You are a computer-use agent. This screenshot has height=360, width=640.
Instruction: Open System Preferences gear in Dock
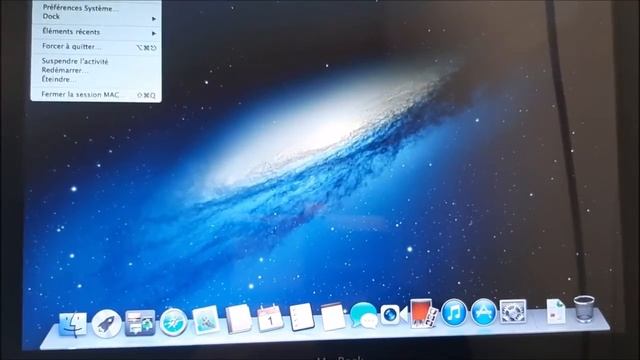tap(513, 311)
